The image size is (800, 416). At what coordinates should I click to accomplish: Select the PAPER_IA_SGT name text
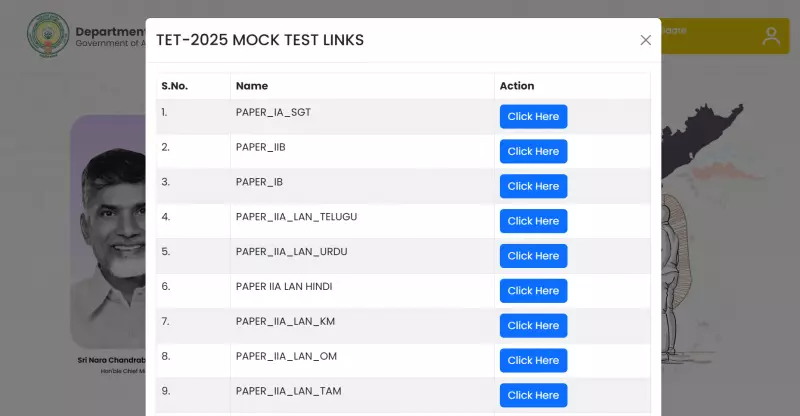point(273,112)
